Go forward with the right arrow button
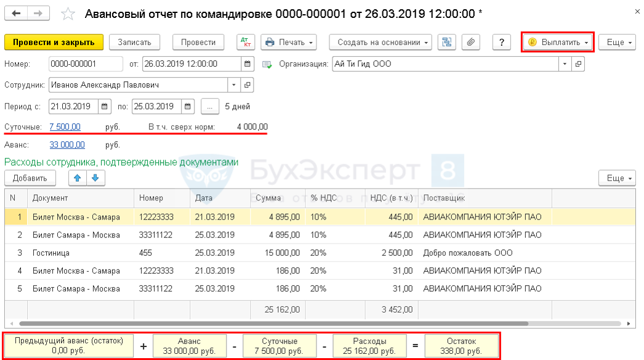 [38, 13]
